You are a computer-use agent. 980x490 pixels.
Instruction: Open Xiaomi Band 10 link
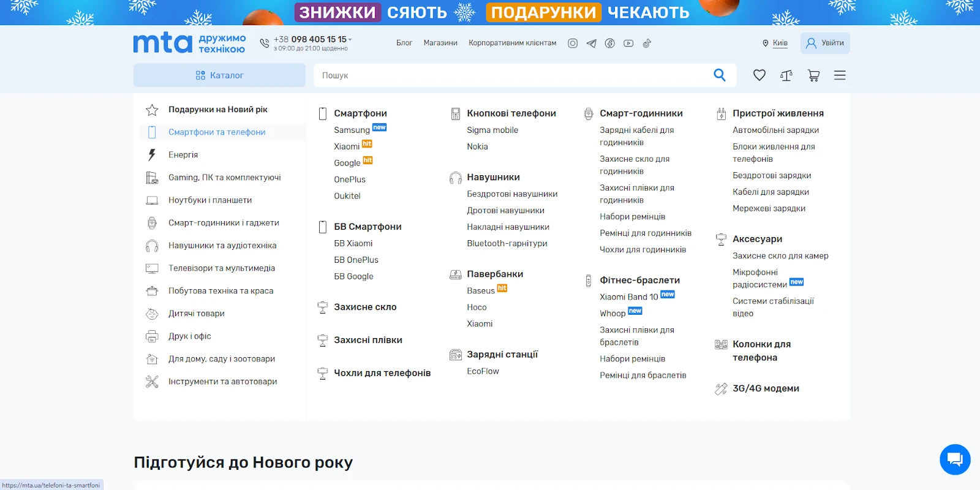[629, 297]
